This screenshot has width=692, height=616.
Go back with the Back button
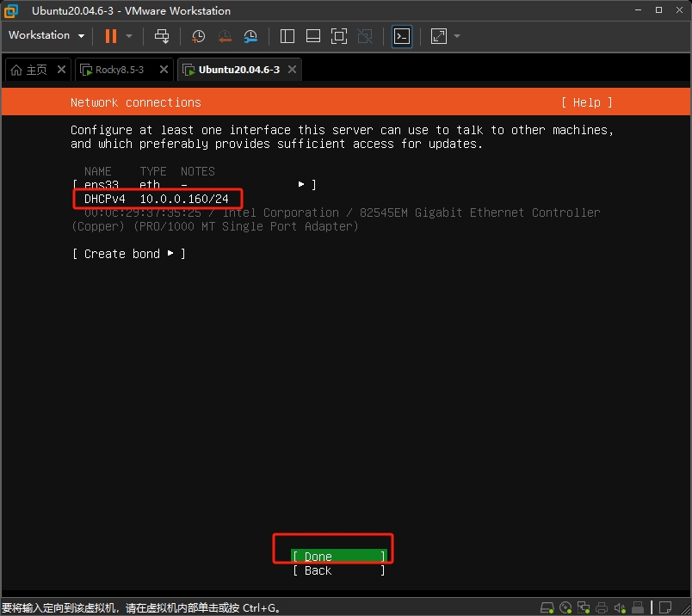(x=339, y=570)
